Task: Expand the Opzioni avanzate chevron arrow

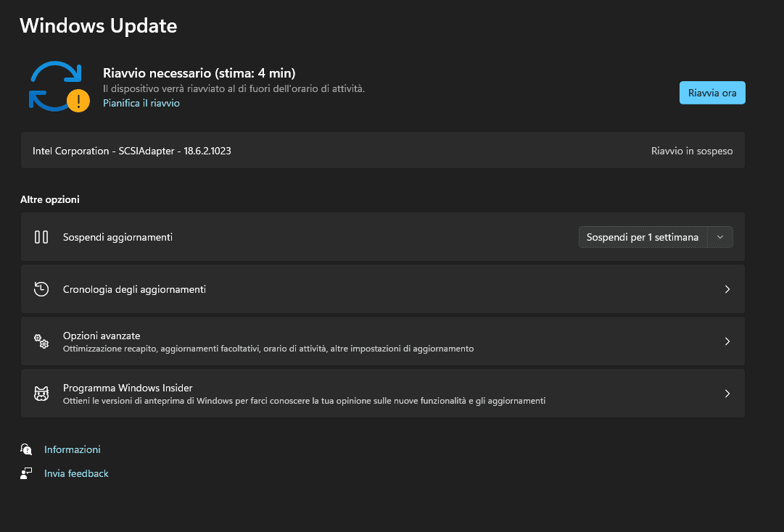Action: [x=727, y=341]
